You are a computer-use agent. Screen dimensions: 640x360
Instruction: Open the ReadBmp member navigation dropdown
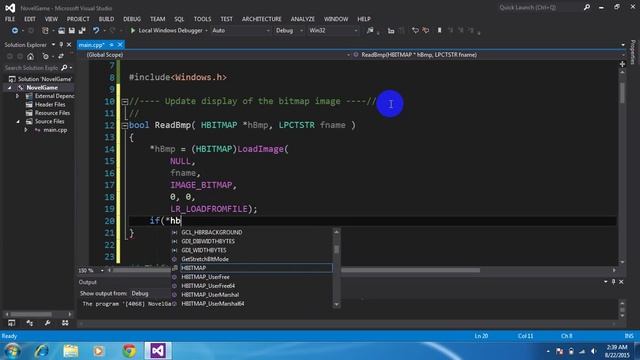click(488, 55)
